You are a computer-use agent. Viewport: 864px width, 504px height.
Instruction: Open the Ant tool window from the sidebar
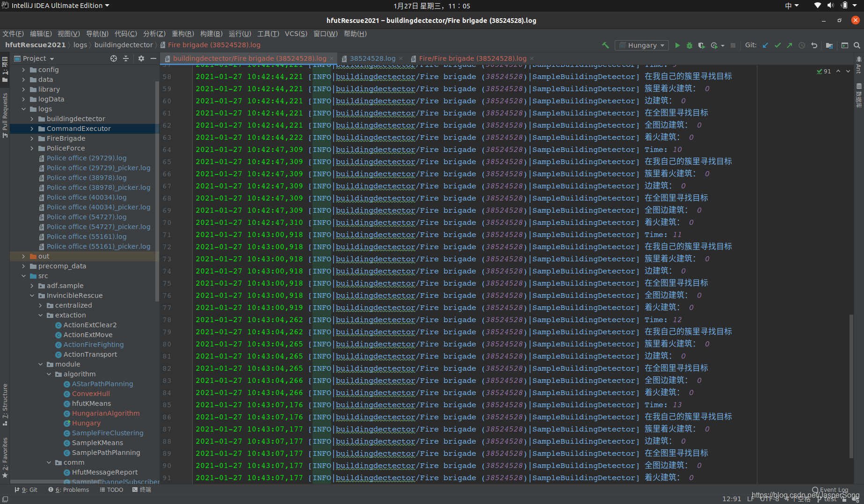(859, 65)
